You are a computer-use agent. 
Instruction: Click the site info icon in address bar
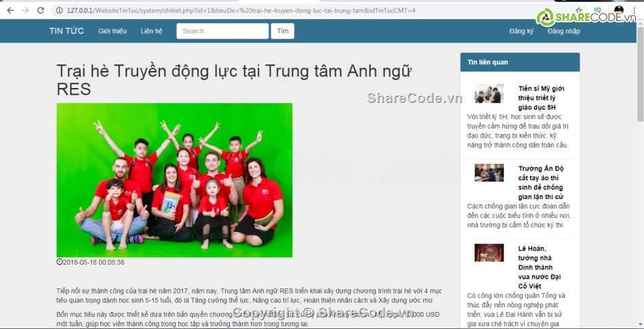click(x=59, y=10)
